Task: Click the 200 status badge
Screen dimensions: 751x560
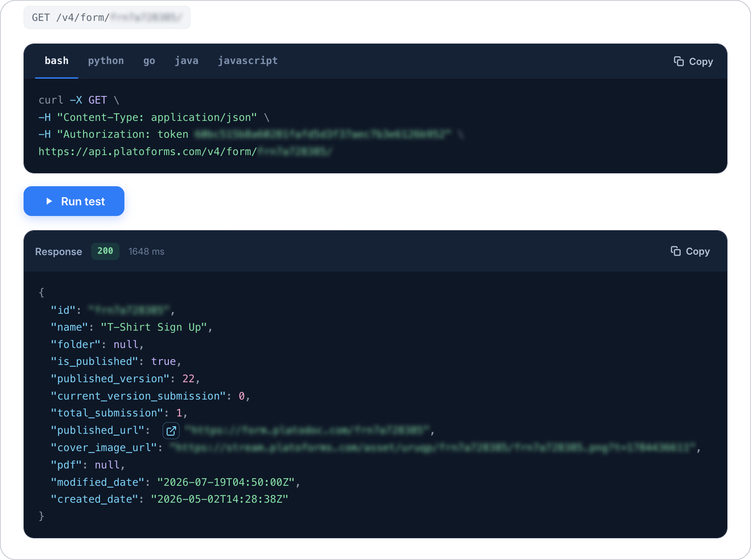Action: 105,251
